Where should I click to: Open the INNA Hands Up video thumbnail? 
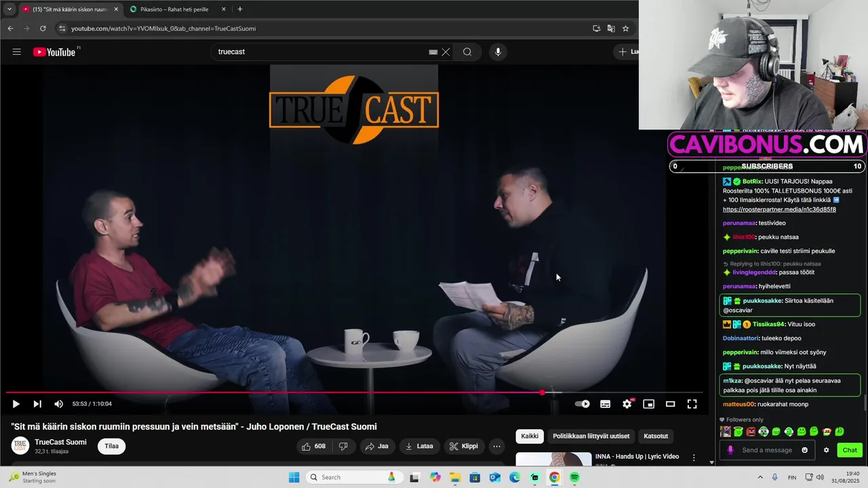pos(553,460)
